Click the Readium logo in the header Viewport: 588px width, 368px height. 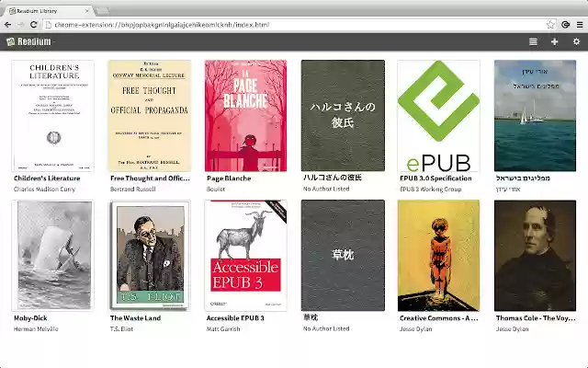pyautogui.click(x=28, y=41)
